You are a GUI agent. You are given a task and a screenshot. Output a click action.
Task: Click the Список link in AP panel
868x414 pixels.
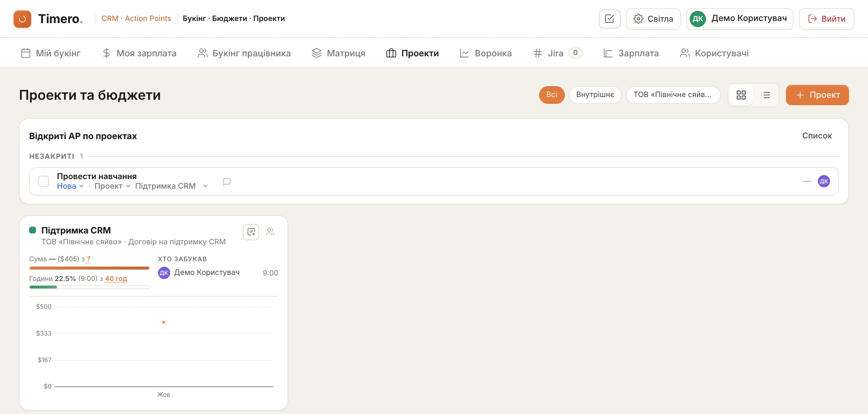click(817, 136)
